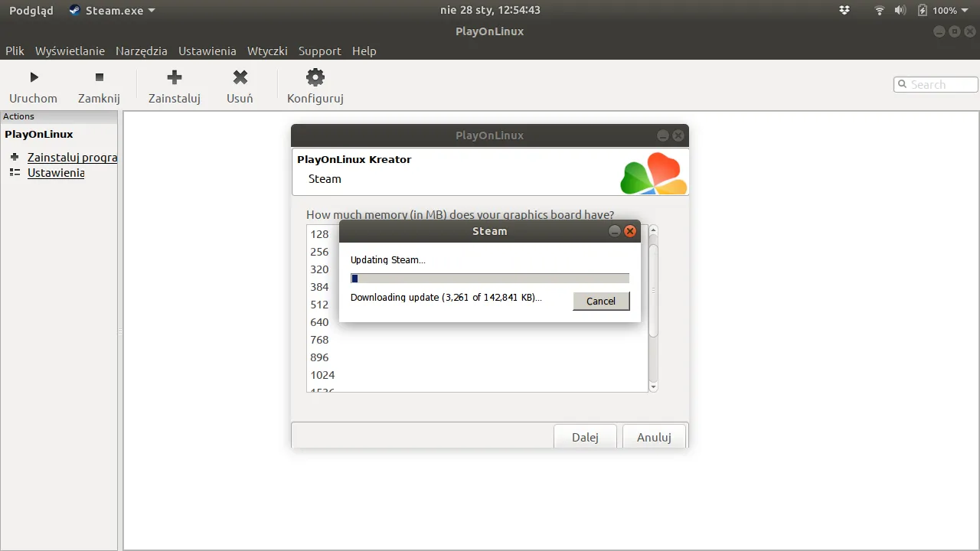
Task: Click Podgląd activities button
Action: [x=31, y=10]
